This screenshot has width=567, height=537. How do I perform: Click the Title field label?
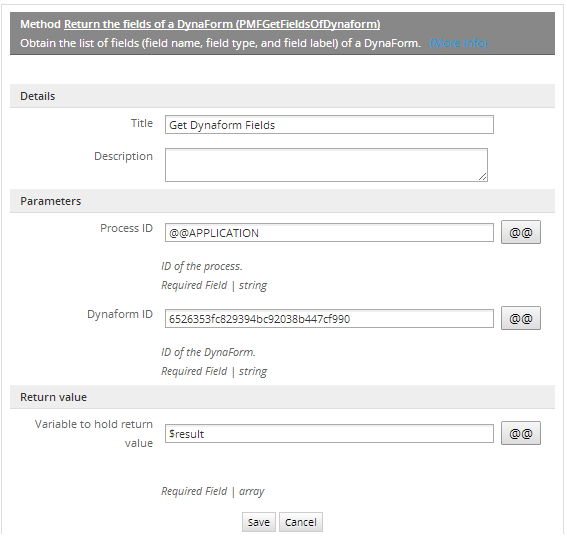tap(142, 123)
